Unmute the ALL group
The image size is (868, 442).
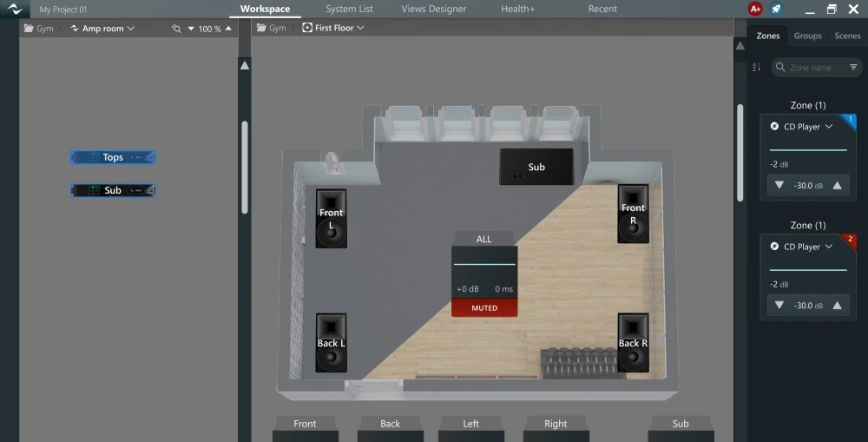pos(484,308)
